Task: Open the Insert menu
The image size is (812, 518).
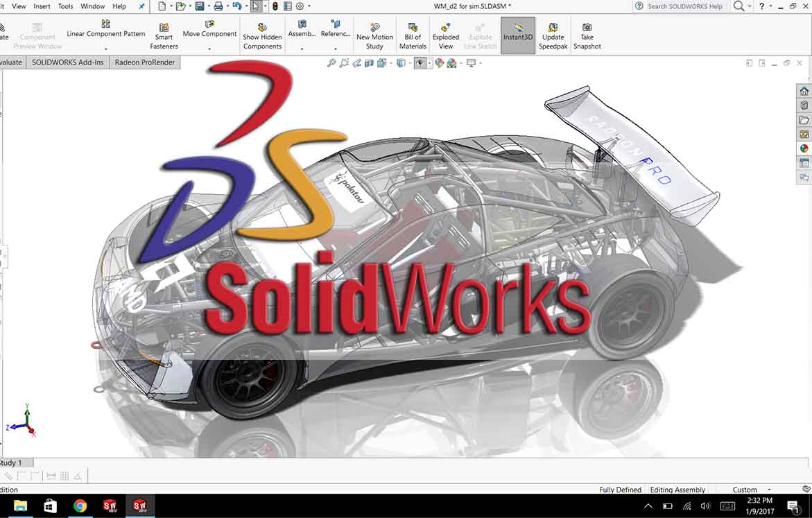Action: pyautogui.click(x=42, y=6)
